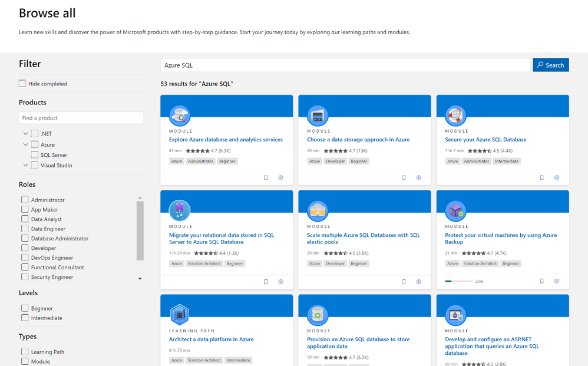Select the DevOps Engineer role checkbox
The image size is (588, 366).
coord(25,257)
